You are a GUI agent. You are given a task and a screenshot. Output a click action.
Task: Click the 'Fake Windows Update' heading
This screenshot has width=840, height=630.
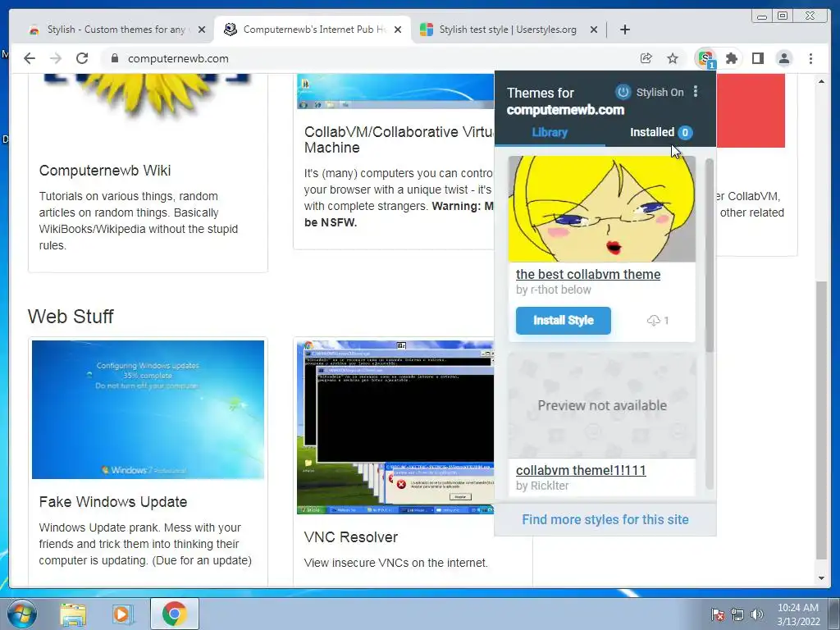pos(113,502)
